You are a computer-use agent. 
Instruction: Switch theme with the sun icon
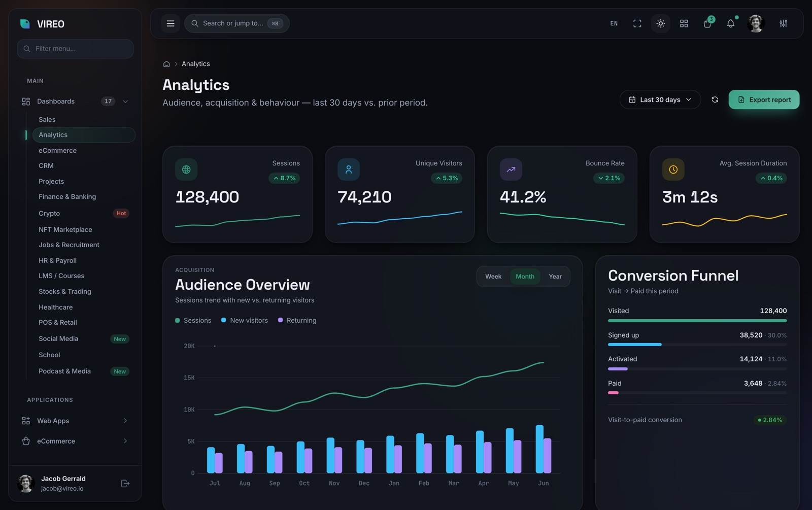(661, 23)
